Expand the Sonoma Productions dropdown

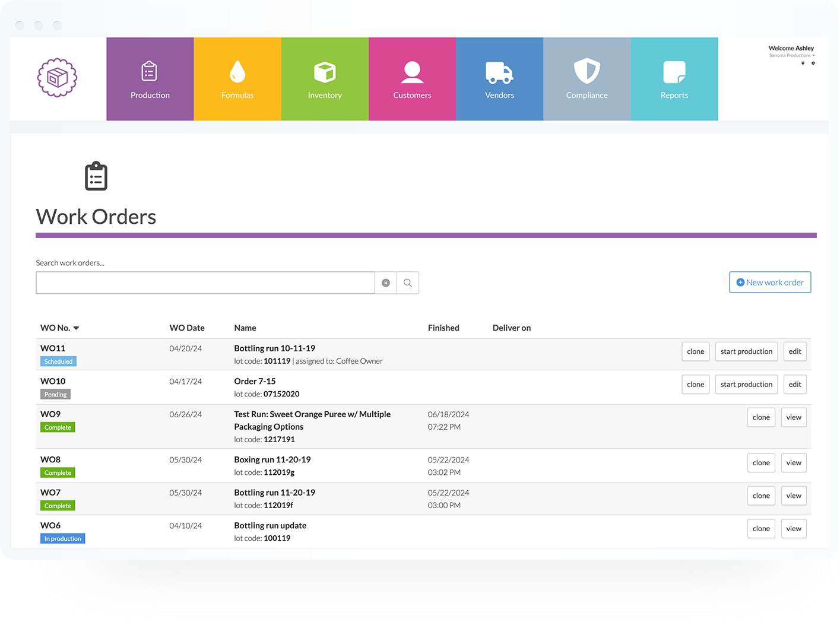(x=792, y=55)
